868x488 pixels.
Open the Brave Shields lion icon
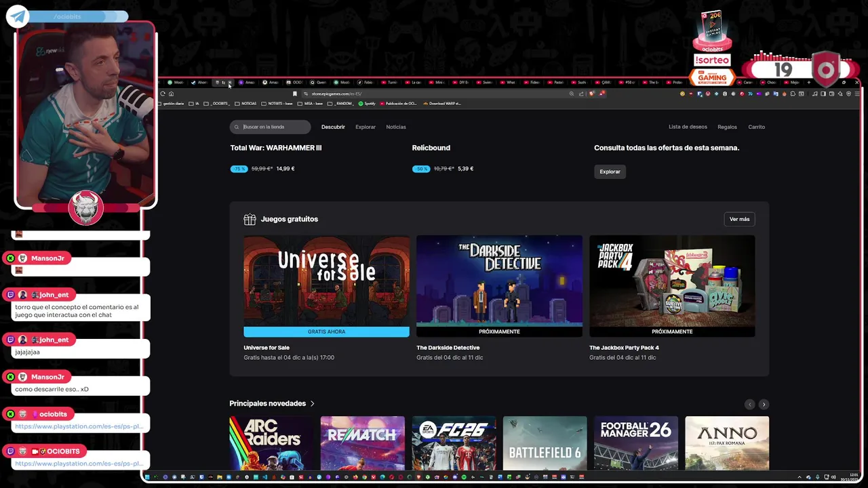coord(592,94)
